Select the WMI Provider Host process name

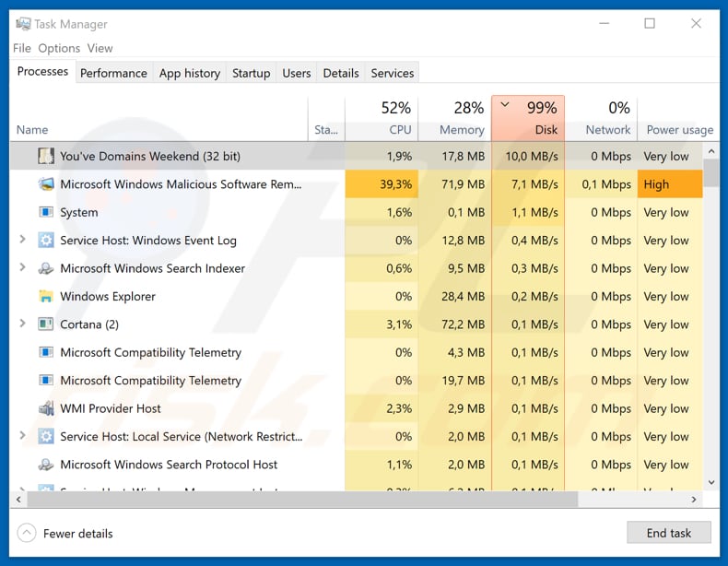111,408
